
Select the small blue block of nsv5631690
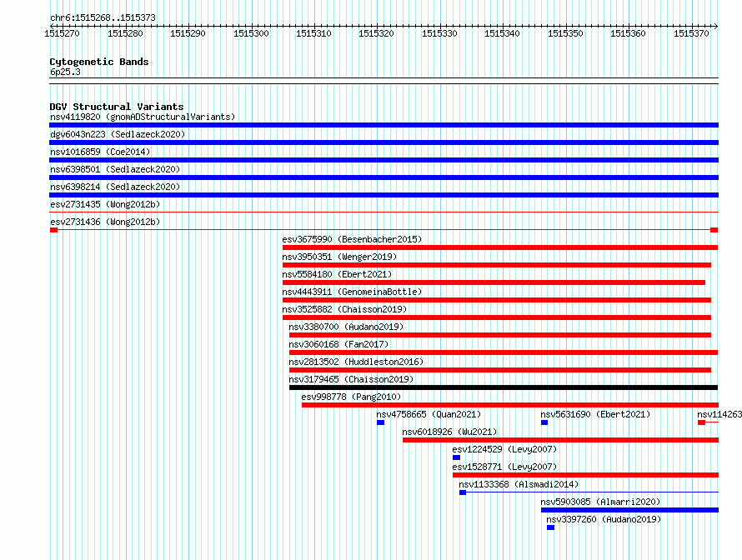tap(544, 422)
